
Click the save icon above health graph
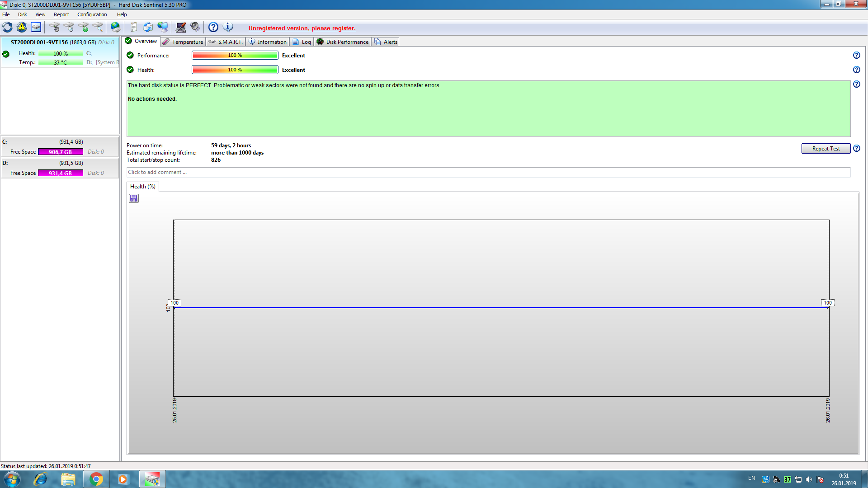coord(134,198)
